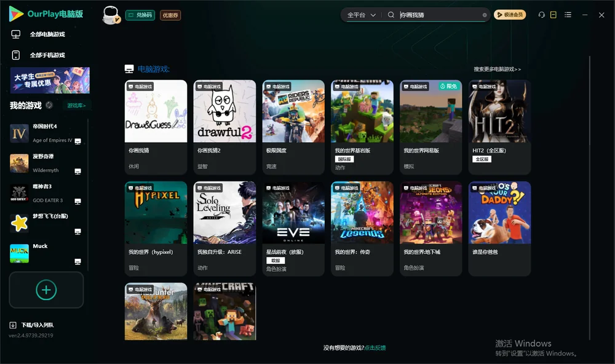Image resolution: width=615 pixels, height=364 pixels.
Task: Open the 我的世界:地下城 game card
Action: [431, 229]
